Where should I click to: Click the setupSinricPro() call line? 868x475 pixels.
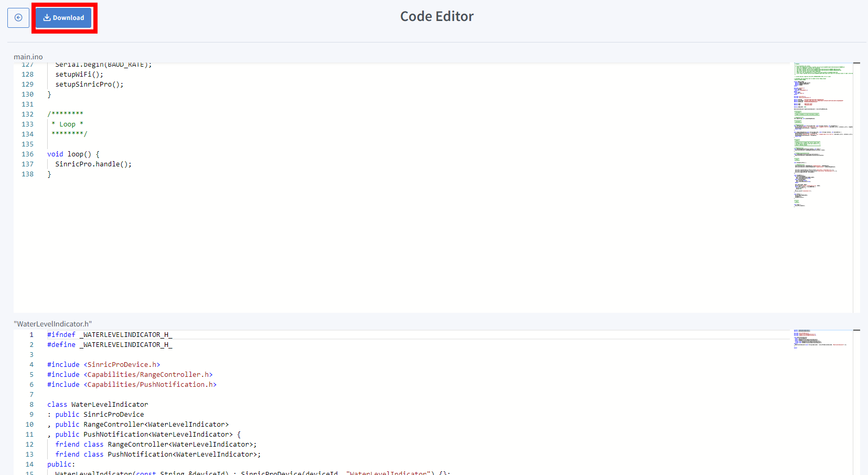89,85
